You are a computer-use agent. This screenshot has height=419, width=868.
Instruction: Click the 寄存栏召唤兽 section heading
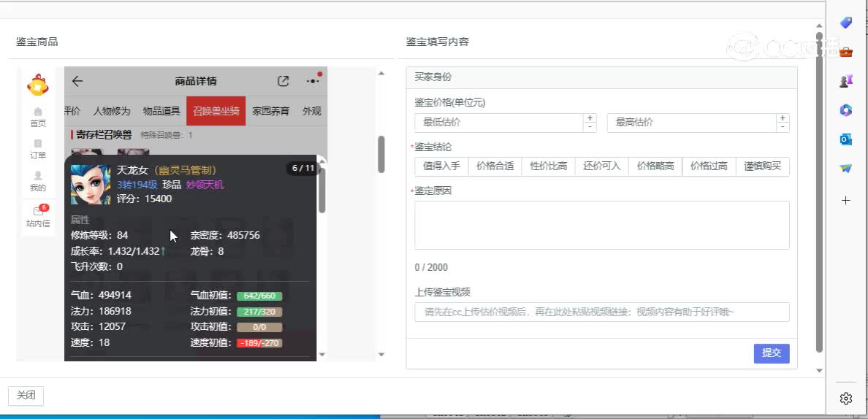[x=104, y=134]
